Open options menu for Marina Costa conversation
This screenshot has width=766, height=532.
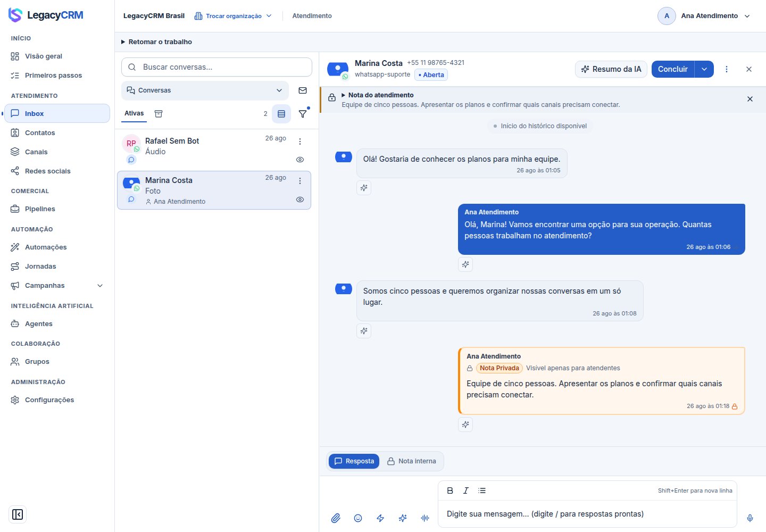tap(300, 181)
